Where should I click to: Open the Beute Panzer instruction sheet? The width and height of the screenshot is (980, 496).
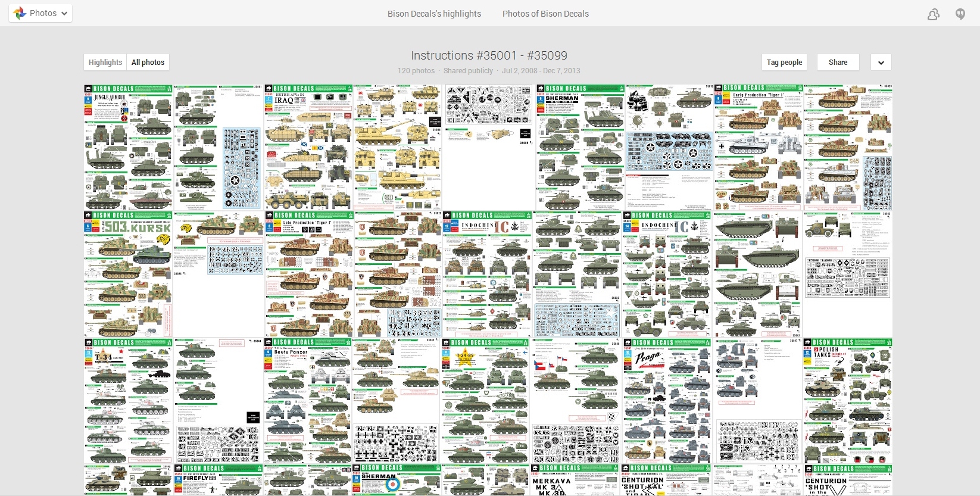point(307,401)
